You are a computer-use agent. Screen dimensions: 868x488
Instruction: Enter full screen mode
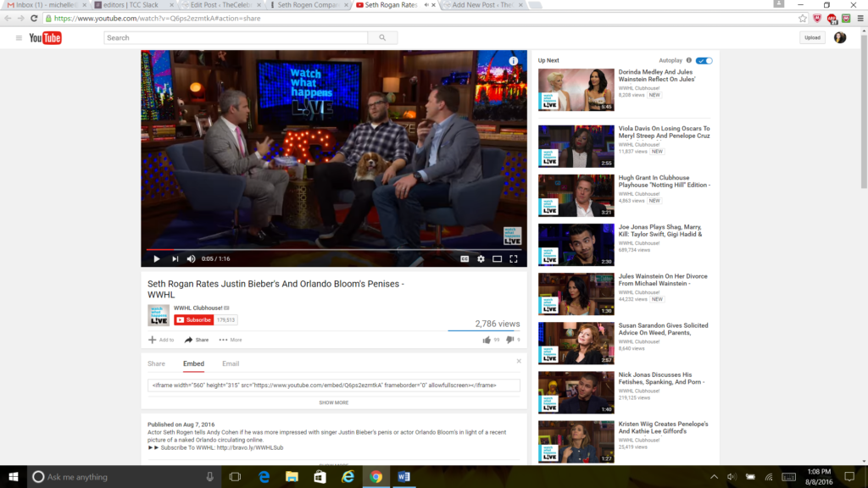point(514,259)
